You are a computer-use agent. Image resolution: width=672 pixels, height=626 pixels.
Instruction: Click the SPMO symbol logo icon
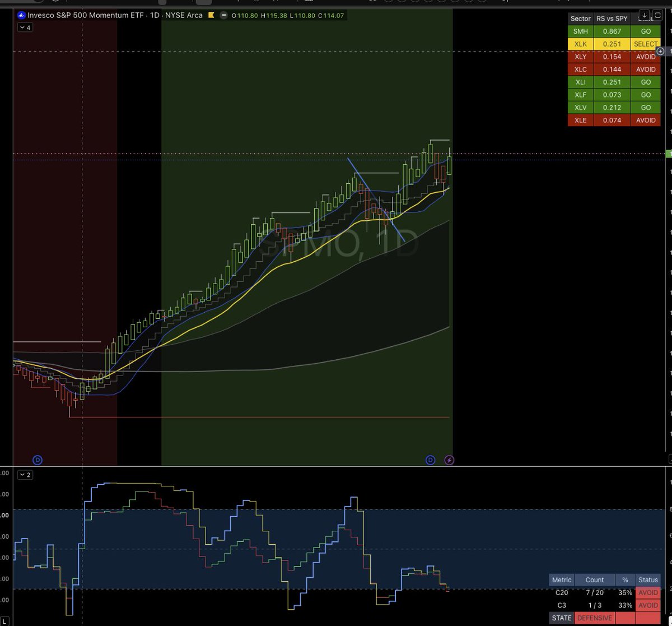pos(22,16)
